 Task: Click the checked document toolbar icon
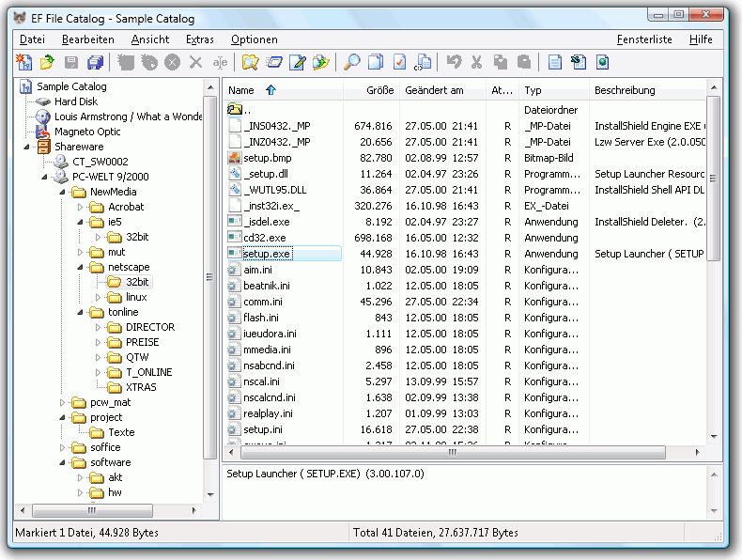pyautogui.click(x=400, y=63)
